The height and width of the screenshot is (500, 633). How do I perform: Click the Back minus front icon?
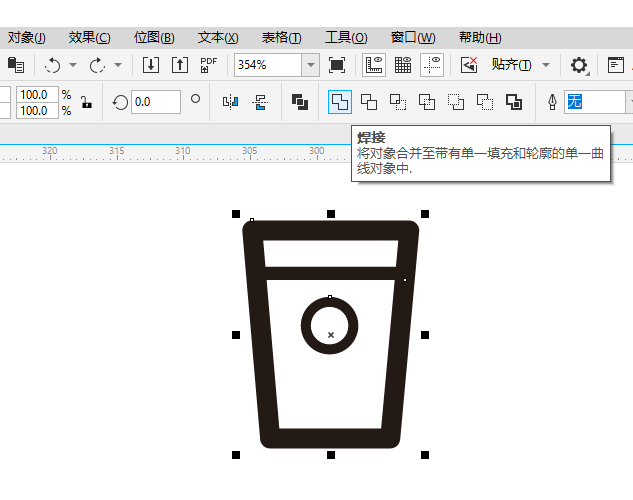click(x=485, y=102)
